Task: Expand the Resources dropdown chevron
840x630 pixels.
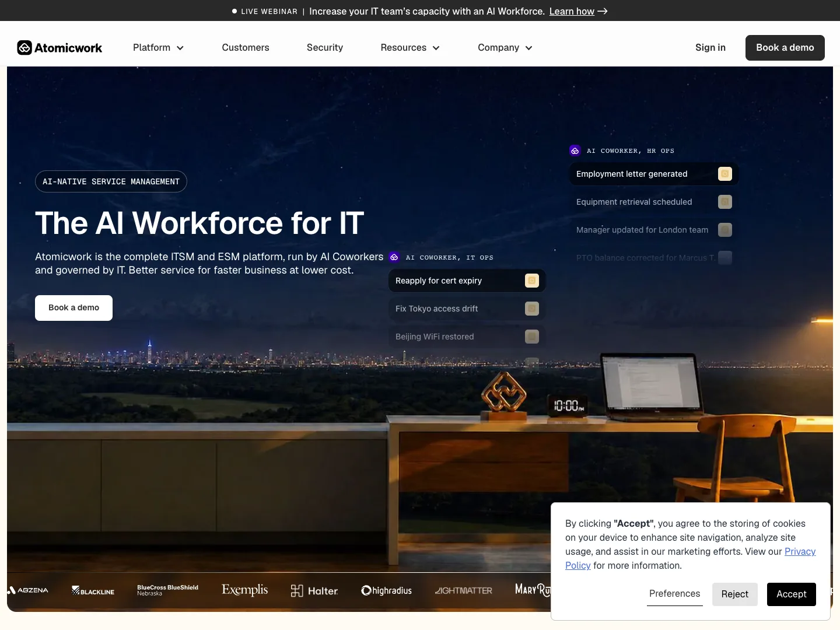Action: [x=436, y=48]
